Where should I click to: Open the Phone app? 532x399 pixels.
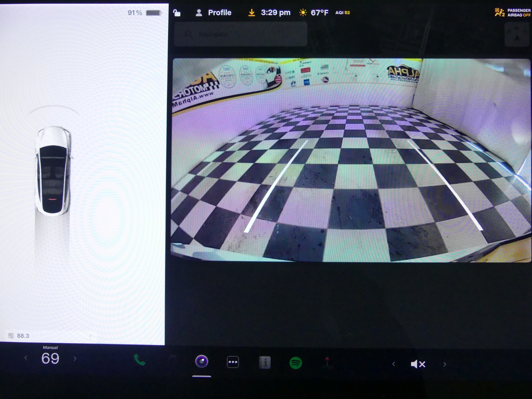coord(139,360)
